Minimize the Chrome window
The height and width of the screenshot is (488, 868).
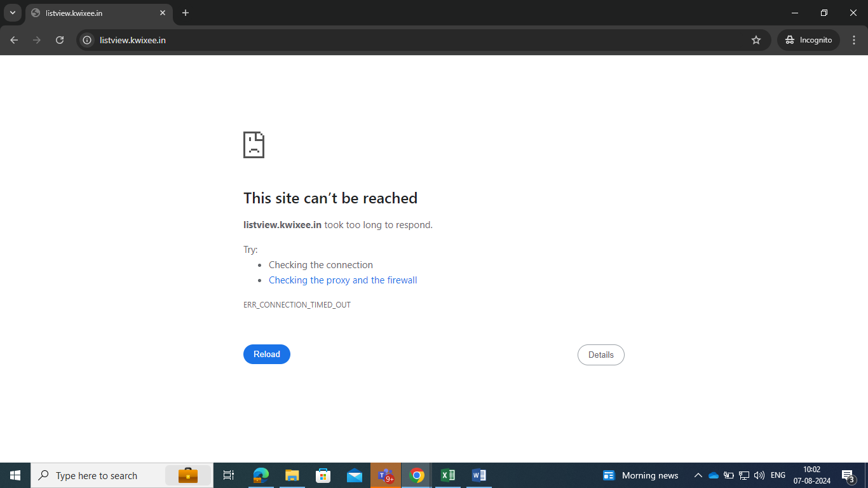point(795,13)
